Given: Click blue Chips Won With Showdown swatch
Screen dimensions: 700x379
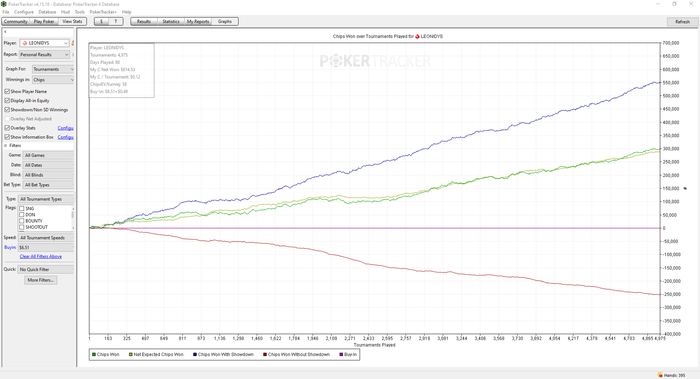Looking at the screenshot, I should click(x=195, y=354).
